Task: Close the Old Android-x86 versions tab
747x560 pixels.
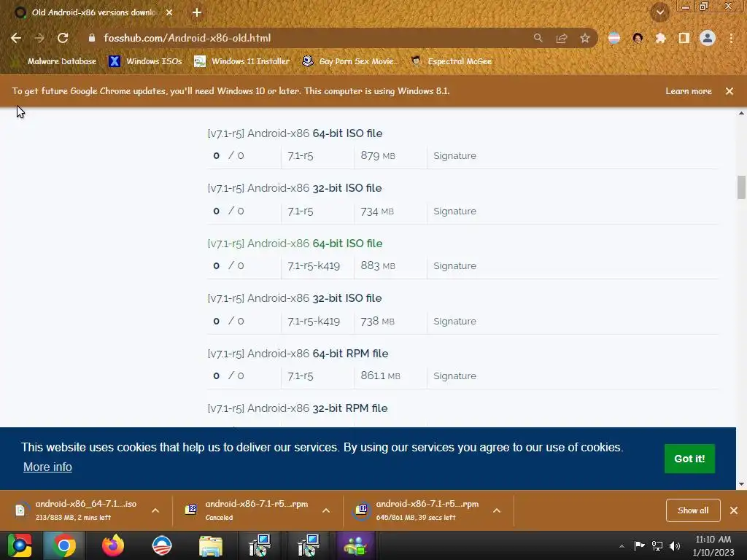Action: (x=169, y=12)
